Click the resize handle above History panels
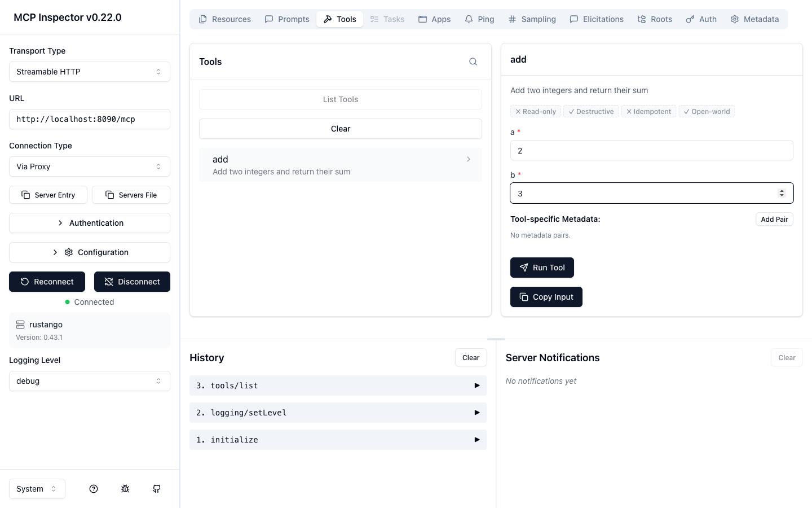 (x=496, y=339)
